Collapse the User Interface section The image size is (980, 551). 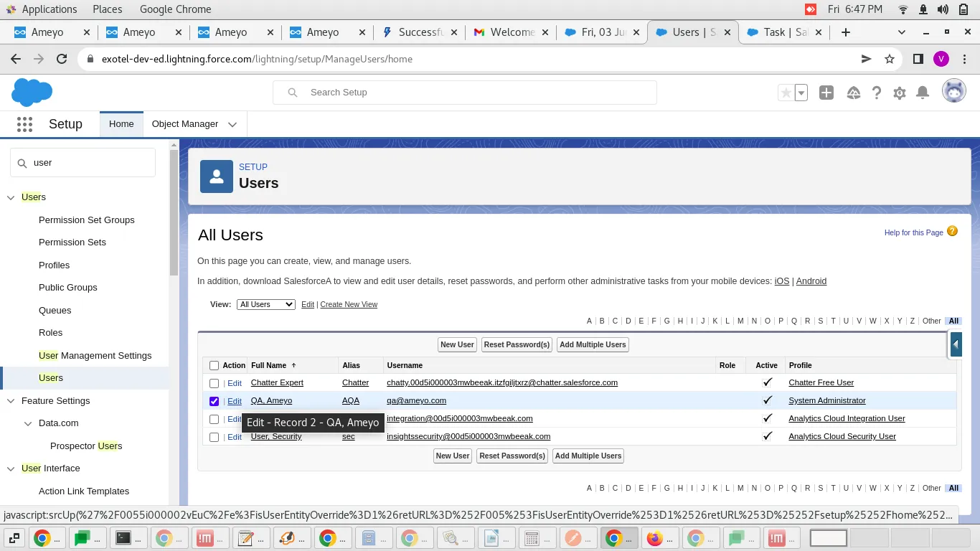click(x=11, y=468)
